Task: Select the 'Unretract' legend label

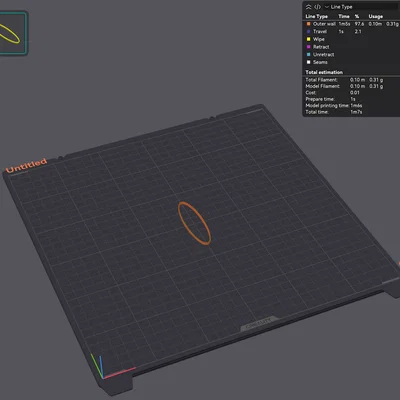Action: [x=323, y=54]
